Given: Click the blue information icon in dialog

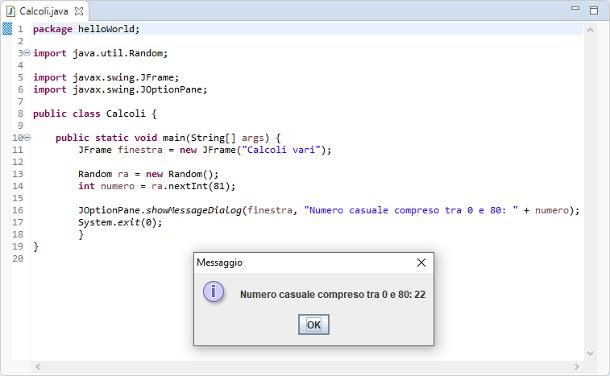Looking at the screenshot, I should pyautogui.click(x=214, y=292).
